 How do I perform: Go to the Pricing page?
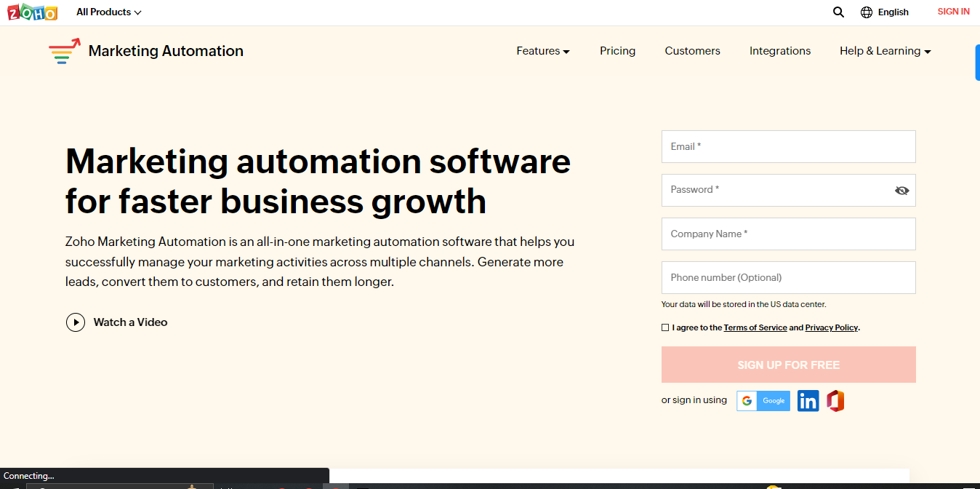(x=617, y=51)
